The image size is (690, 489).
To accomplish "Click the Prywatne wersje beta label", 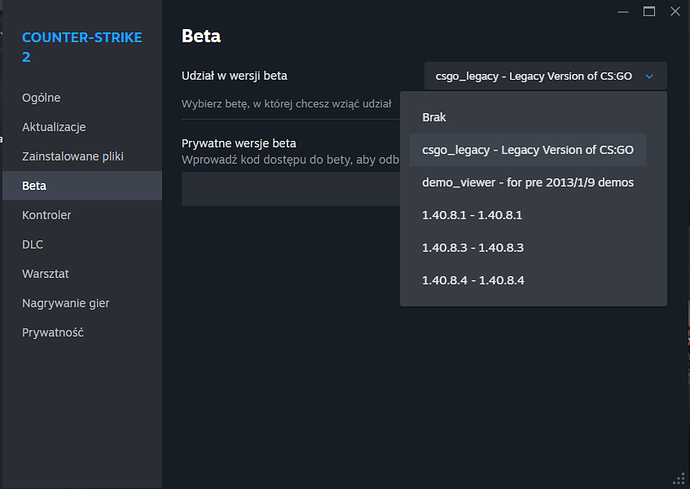I will click(x=239, y=143).
